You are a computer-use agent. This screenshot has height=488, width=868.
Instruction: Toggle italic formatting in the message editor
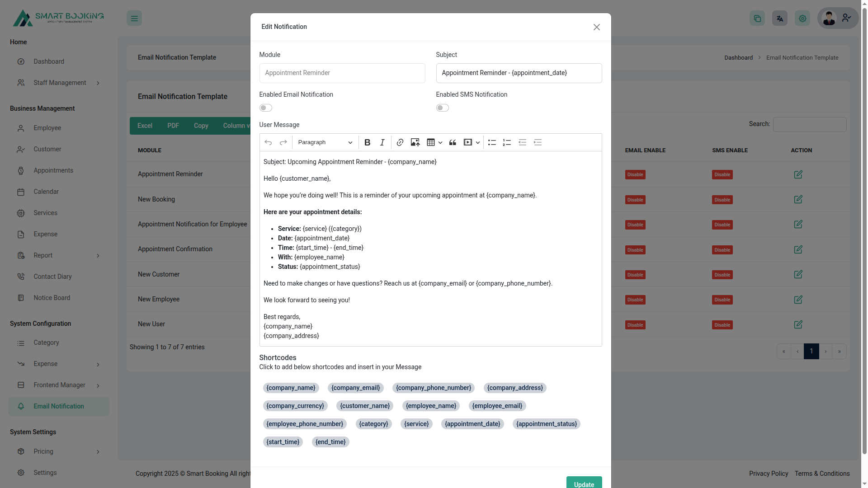tap(382, 142)
